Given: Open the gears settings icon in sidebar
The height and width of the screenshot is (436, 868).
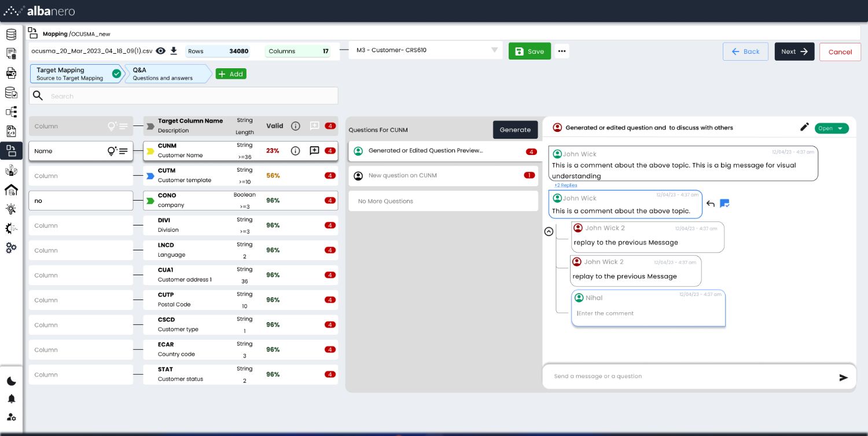Looking at the screenshot, I should (11, 247).
